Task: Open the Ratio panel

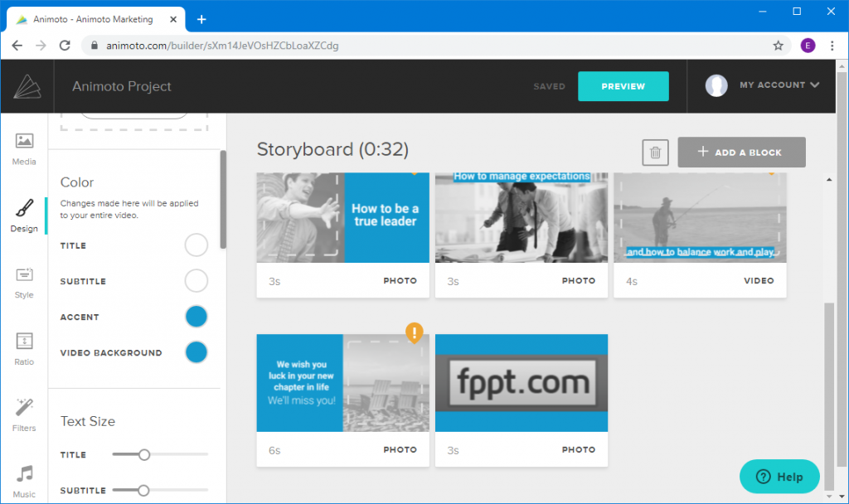Action: tap(24, 348)
